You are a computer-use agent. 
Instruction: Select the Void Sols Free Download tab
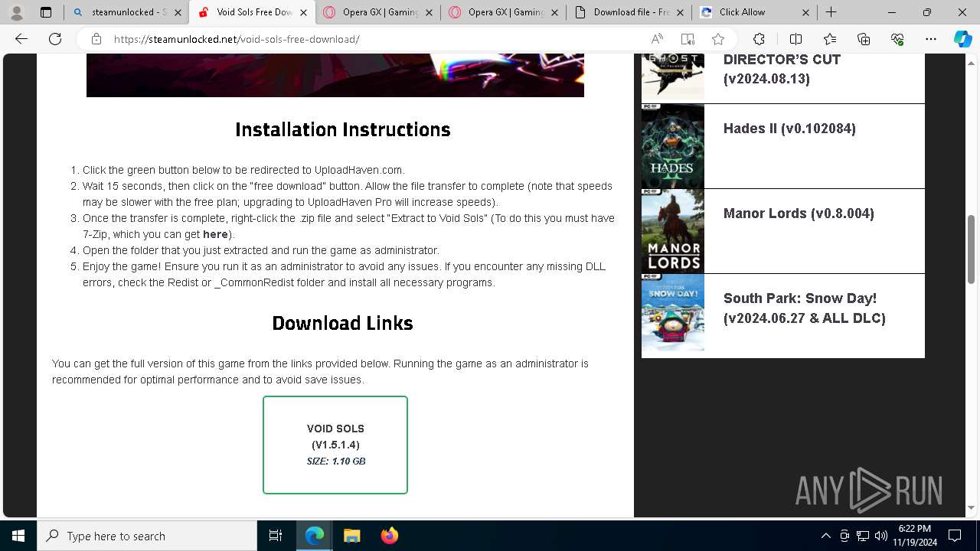tap(252, 12)
